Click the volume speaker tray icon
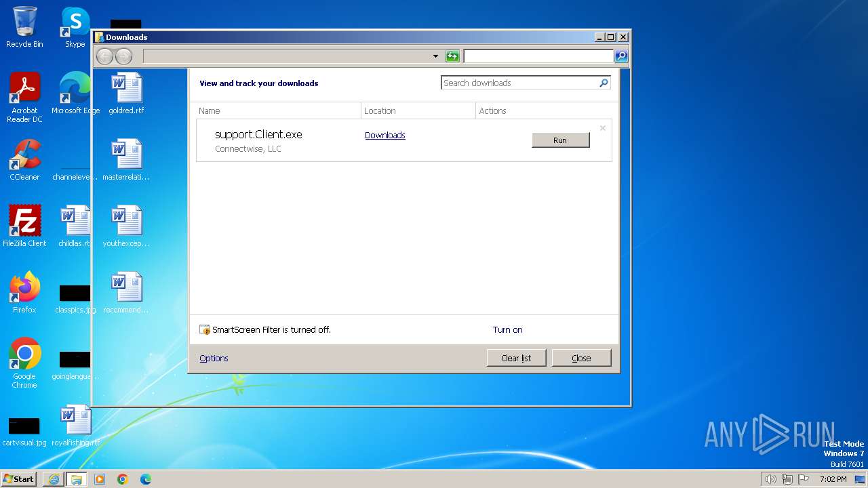 coord(770,479)
